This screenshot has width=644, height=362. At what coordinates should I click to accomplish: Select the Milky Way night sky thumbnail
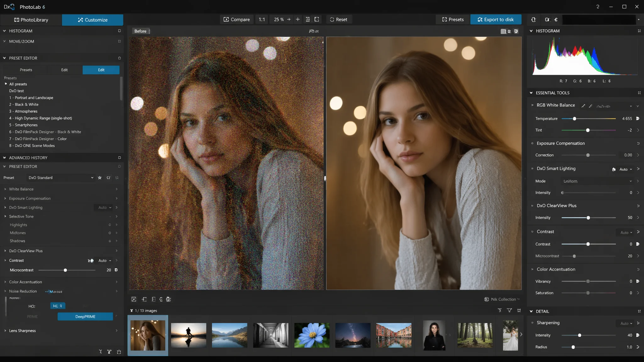(353, 335)
